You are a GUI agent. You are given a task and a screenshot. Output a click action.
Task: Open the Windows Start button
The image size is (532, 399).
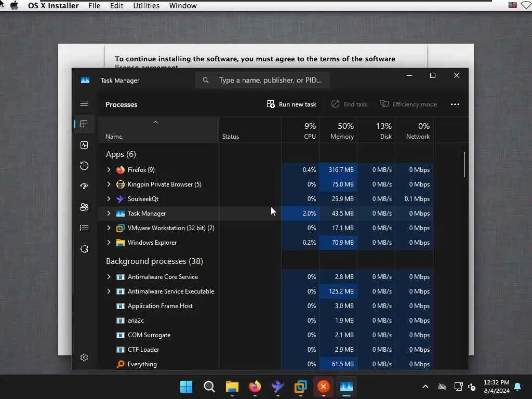coord(186,387)
